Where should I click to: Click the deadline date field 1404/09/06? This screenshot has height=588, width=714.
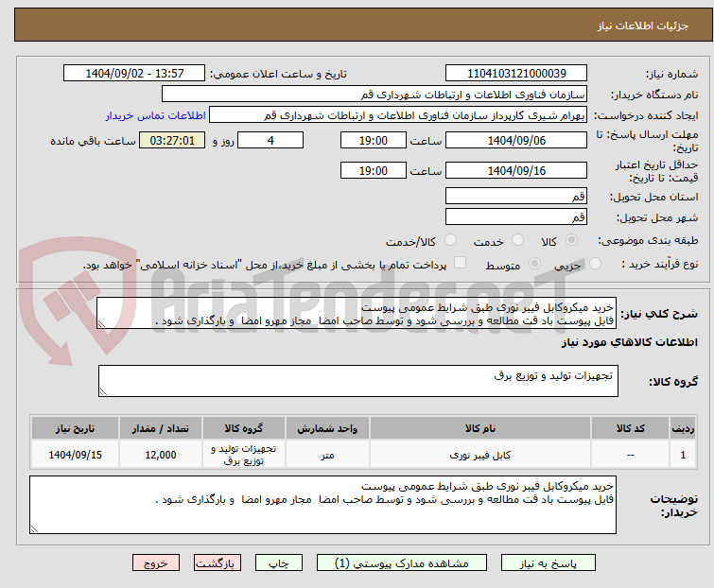click(516, 140)
